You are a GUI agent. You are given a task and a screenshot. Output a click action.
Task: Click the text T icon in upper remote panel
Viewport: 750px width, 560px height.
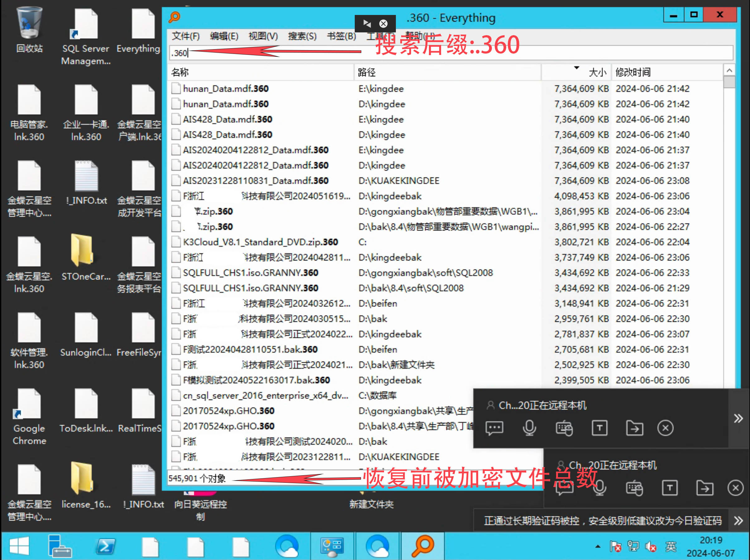point(599,428)
